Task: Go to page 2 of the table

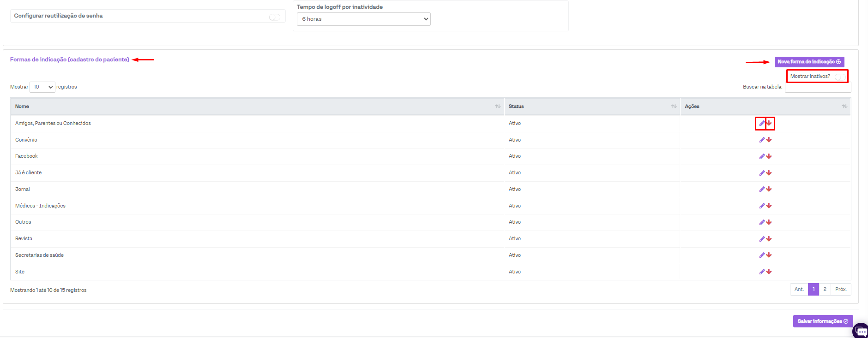Action: [825, 290]
